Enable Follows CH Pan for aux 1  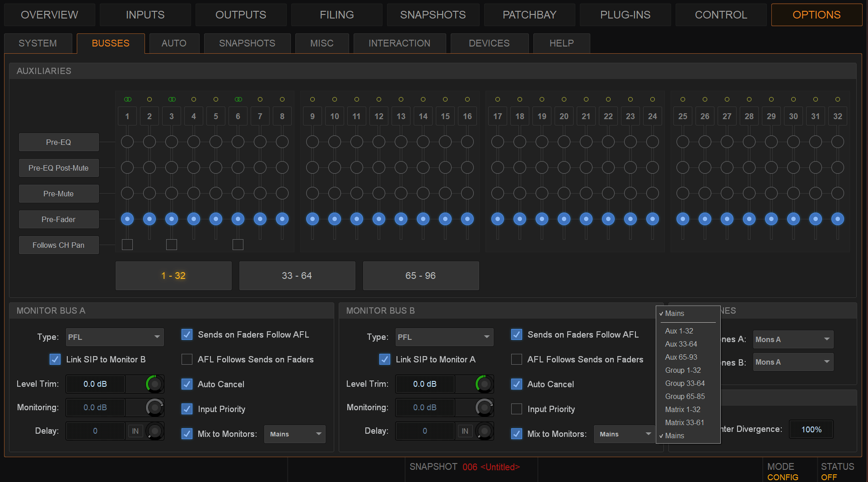[127, 245]
